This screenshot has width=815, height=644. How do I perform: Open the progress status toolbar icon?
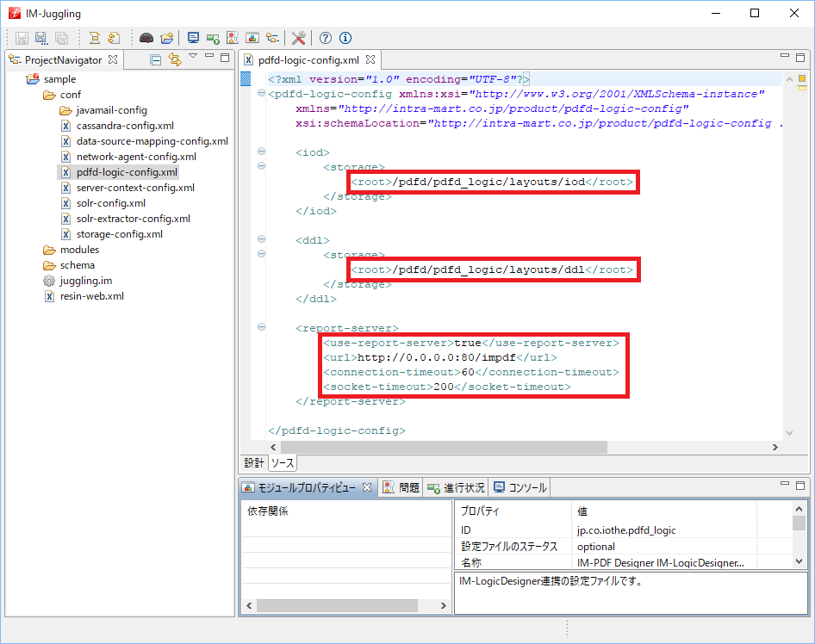(x=213, y=39)
